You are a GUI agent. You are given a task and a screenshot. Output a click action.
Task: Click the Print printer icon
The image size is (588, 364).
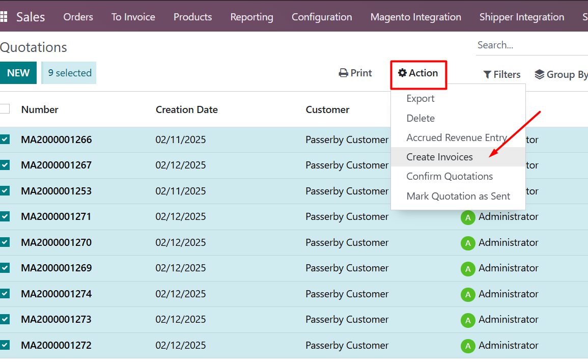344,73
